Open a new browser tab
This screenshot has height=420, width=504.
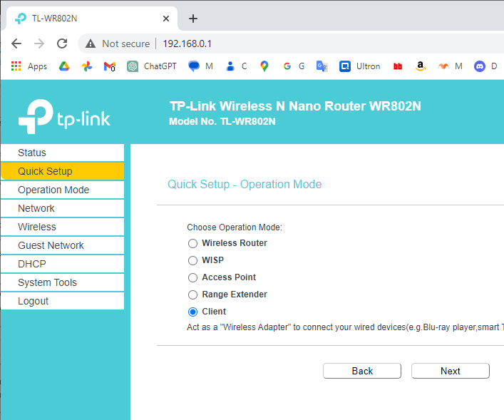tap(193, 19)
